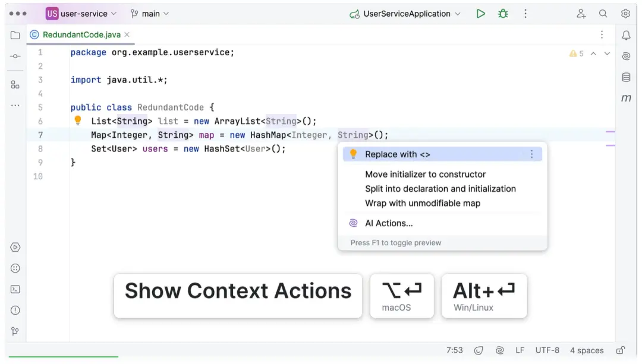642x364 pixels.
Task: Open the Notifications bell panel
Action: 626,36
